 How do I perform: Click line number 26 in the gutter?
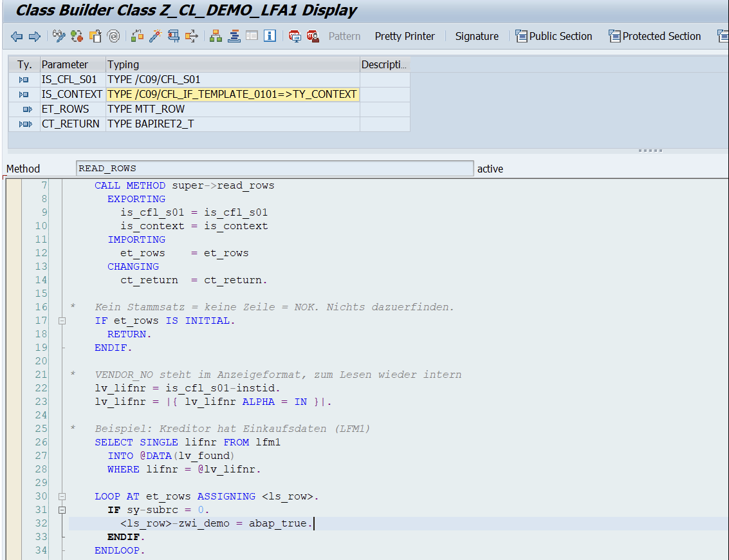click(41, 442)
